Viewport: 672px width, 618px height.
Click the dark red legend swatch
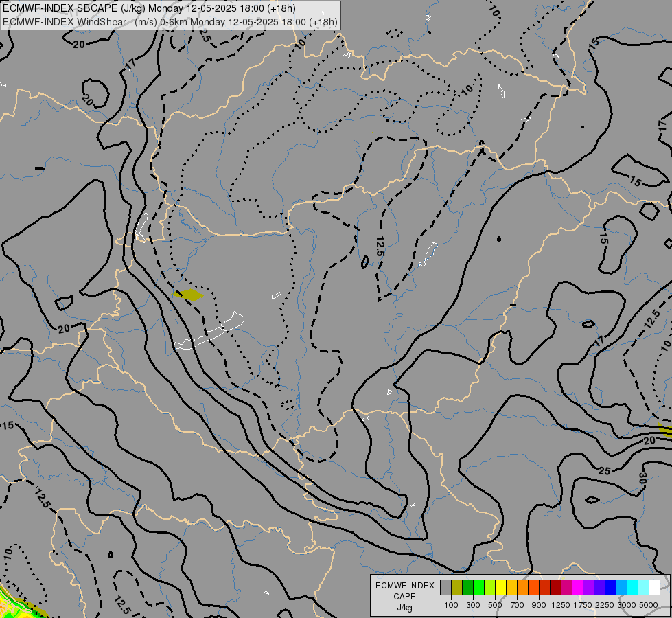coord(555,587)
